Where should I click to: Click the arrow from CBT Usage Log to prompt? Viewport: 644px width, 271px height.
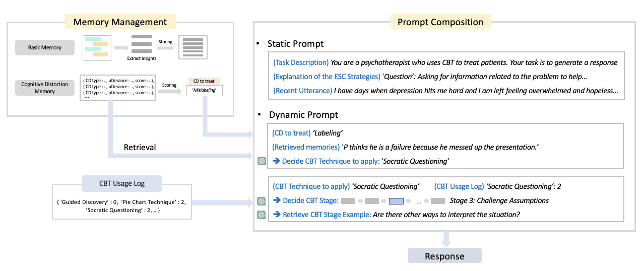click(222, 203)
